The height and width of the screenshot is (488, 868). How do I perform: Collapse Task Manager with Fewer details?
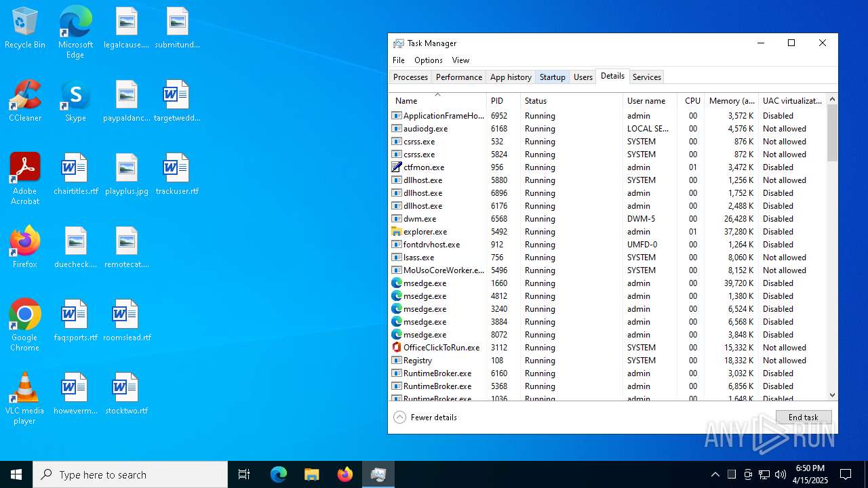point(425,418)
